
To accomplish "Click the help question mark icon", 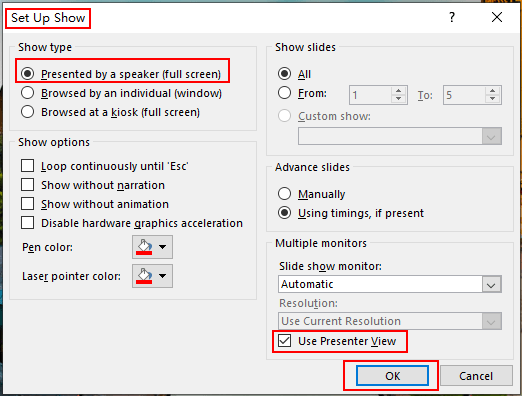I will click(x=452, y=17).
